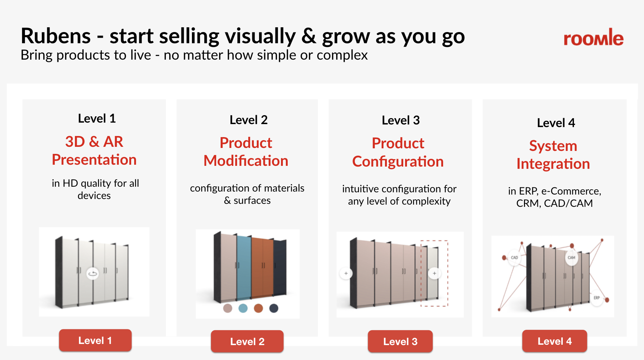Click the CAD node bubble
Screen dimensions: 644x360
(x=514, y=258)
